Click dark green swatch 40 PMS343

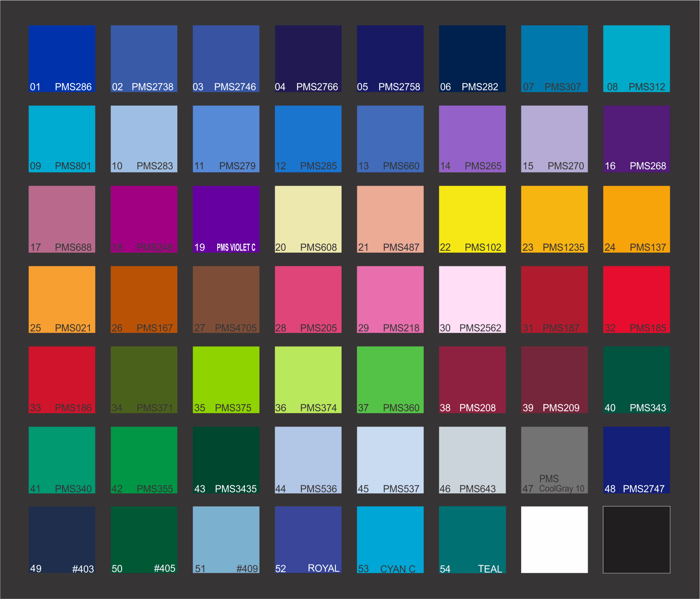coord(637,380)
